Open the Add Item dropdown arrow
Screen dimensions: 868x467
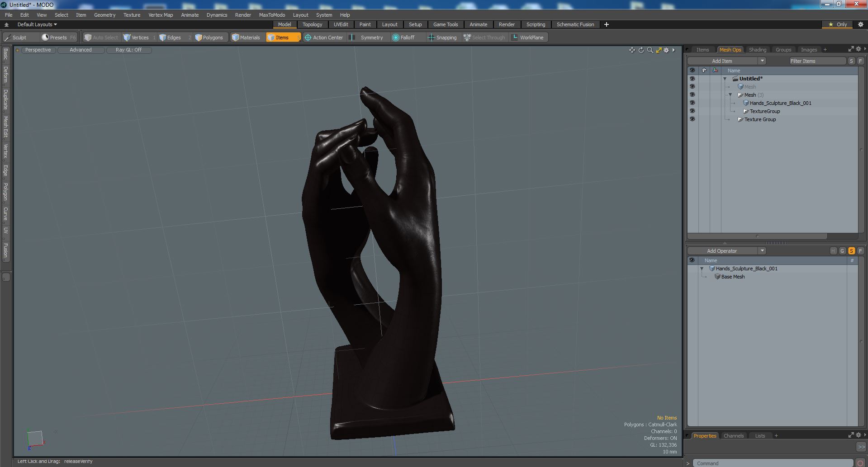[x=762, y=61]
